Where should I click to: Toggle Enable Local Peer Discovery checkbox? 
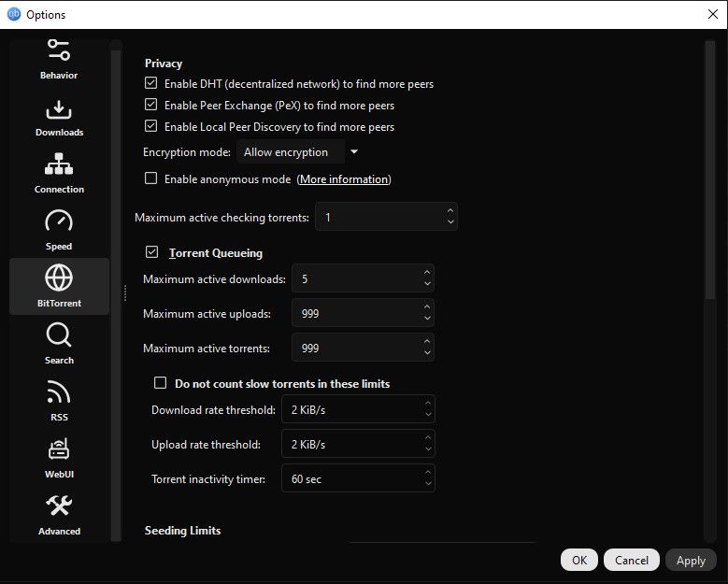pyautogui.click(x=150, y=126)
